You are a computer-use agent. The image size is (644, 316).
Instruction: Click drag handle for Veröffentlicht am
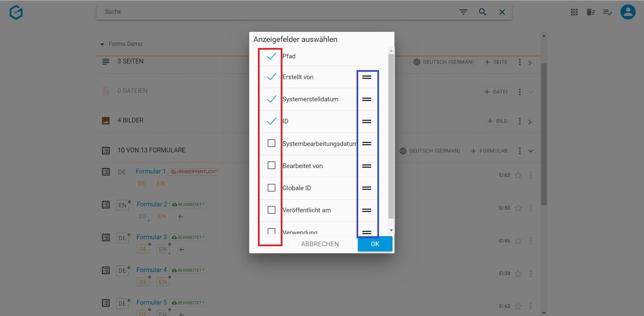pyautogui.click(x=367, y=210)
